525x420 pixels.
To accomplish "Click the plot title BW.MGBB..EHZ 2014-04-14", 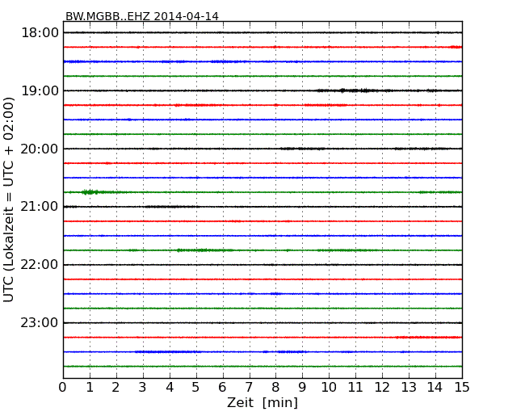I will click(x=141, y=16).
